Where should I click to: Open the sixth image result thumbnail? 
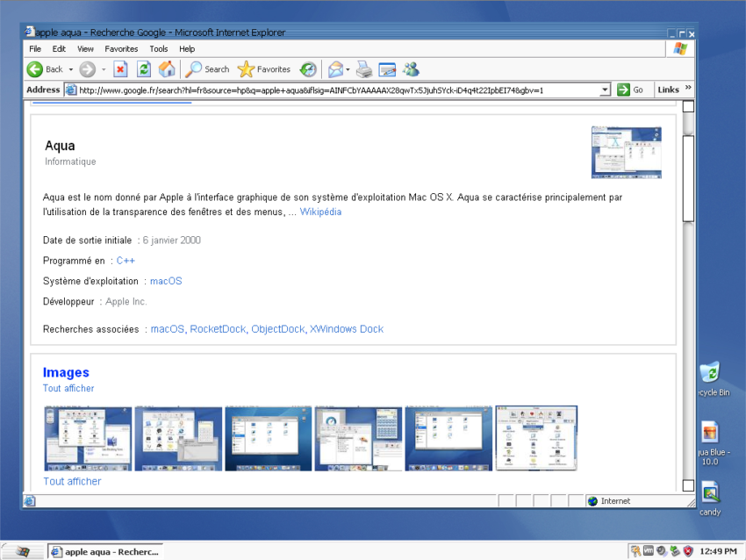pyautogui.click(x=536, y=438)
